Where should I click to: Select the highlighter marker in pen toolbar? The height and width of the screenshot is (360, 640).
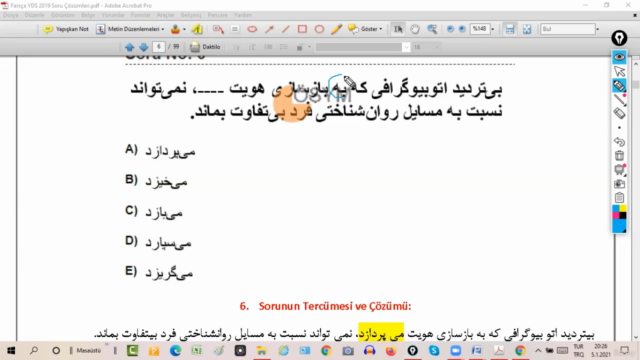coord(619,85)
